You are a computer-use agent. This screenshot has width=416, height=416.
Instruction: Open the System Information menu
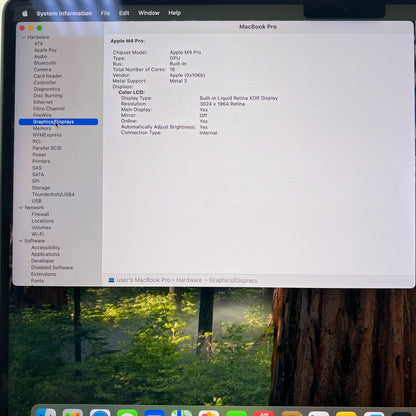click(x=64, y=13)
